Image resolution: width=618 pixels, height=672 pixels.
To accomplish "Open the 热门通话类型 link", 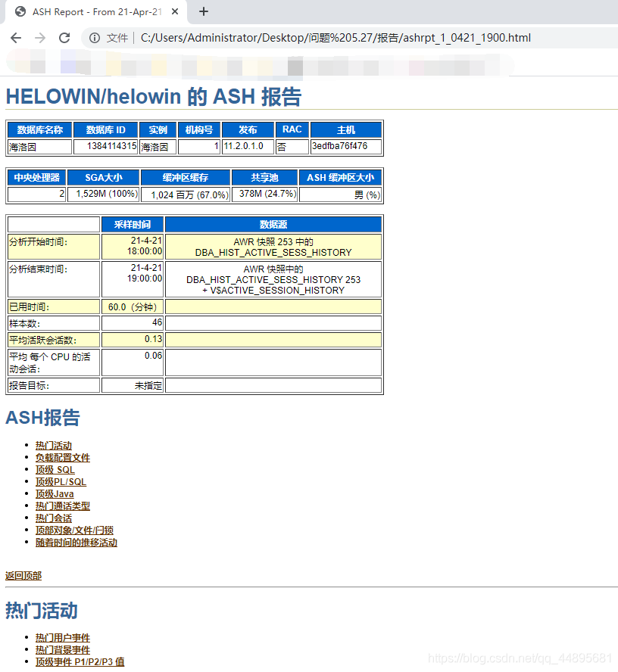I will click(63, 506).
